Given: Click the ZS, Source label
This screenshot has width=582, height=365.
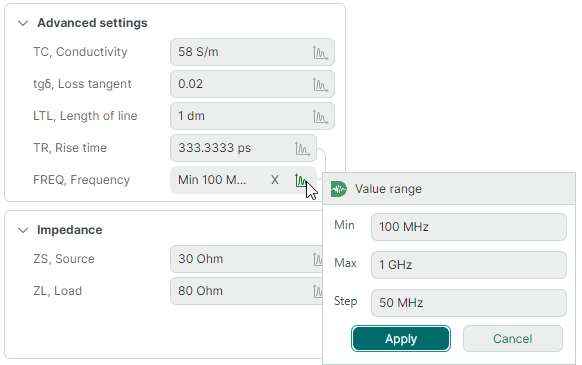Looking at the screenshot, I should (64, 259).
